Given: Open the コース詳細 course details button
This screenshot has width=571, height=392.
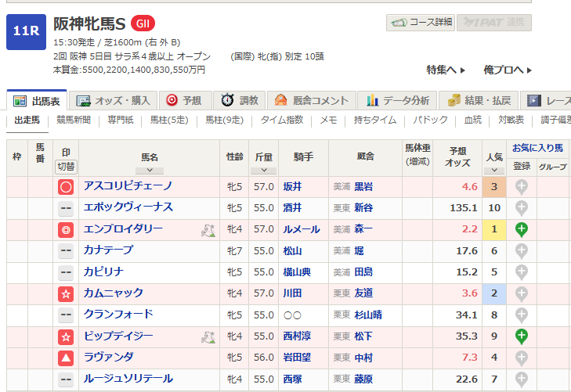Looking at the screenshot, I should point(421,23).
